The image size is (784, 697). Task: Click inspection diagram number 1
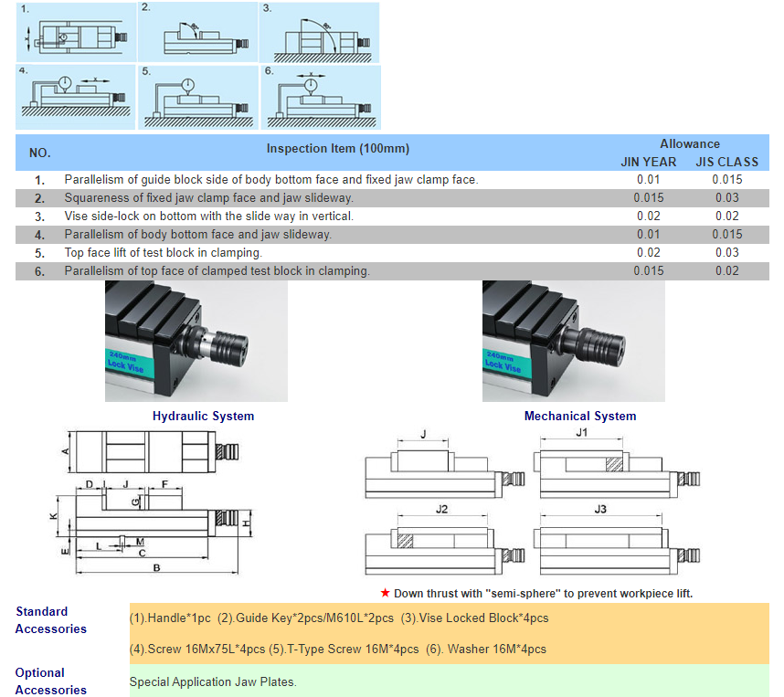pos(75,32)
